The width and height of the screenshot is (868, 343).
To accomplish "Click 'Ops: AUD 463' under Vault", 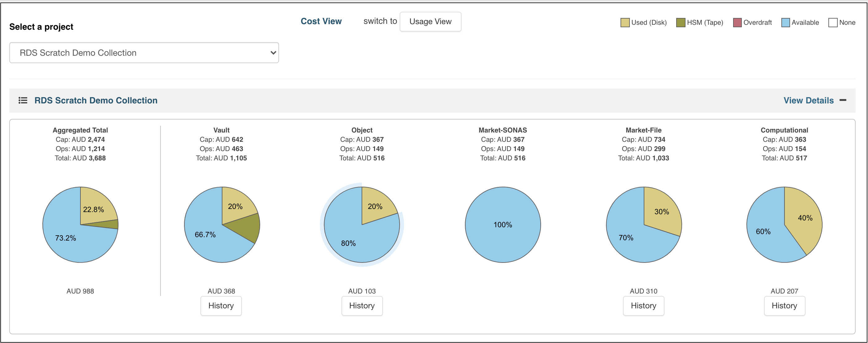I will (221, 149).
